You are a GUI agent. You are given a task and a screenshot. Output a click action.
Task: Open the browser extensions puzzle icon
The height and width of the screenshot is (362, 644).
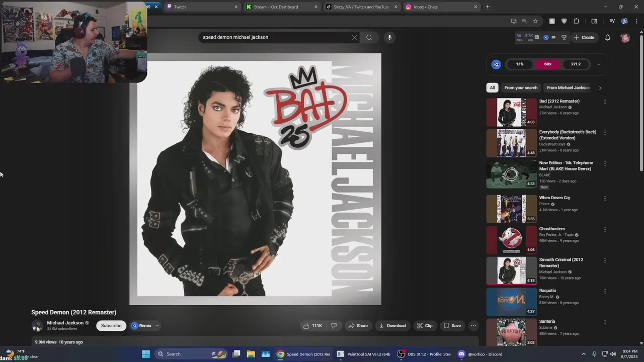[577, 21]
